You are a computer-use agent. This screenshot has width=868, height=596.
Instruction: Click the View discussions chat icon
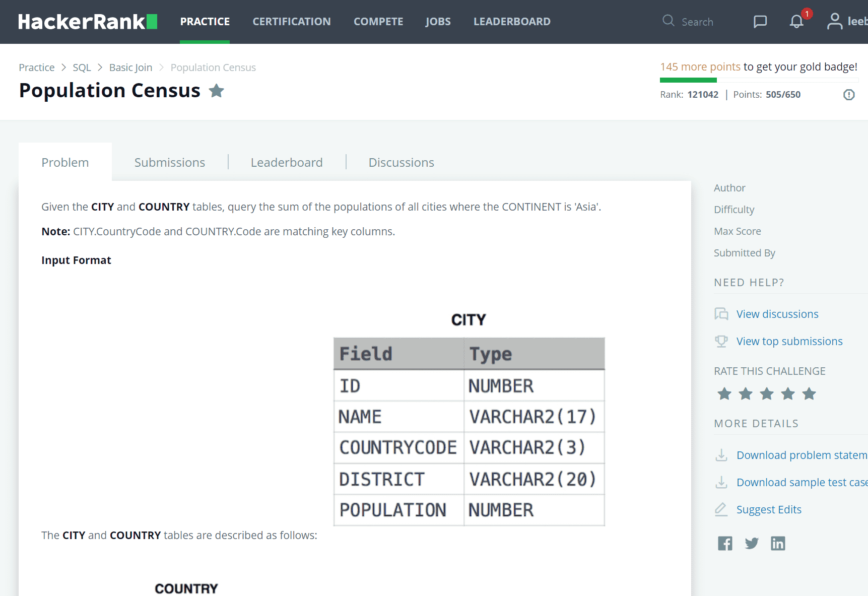[721, 314]
